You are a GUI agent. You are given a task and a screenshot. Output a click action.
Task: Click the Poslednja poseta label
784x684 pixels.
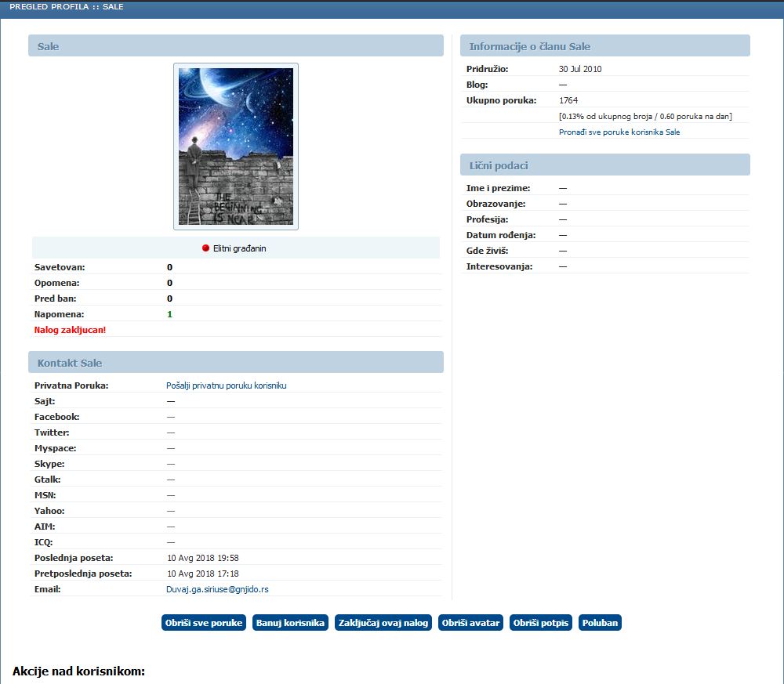[x=74, y=558]
